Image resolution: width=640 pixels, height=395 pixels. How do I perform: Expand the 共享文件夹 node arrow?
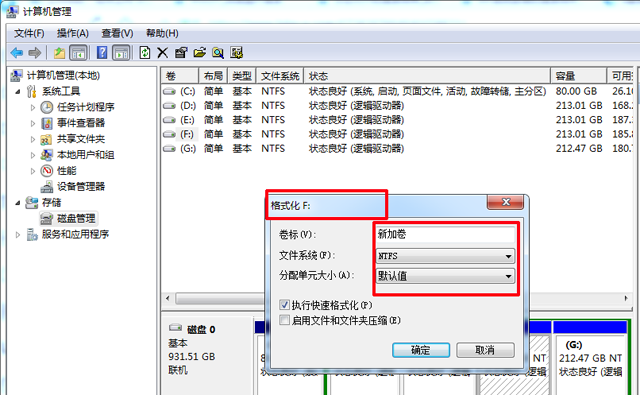click(33, 139)
